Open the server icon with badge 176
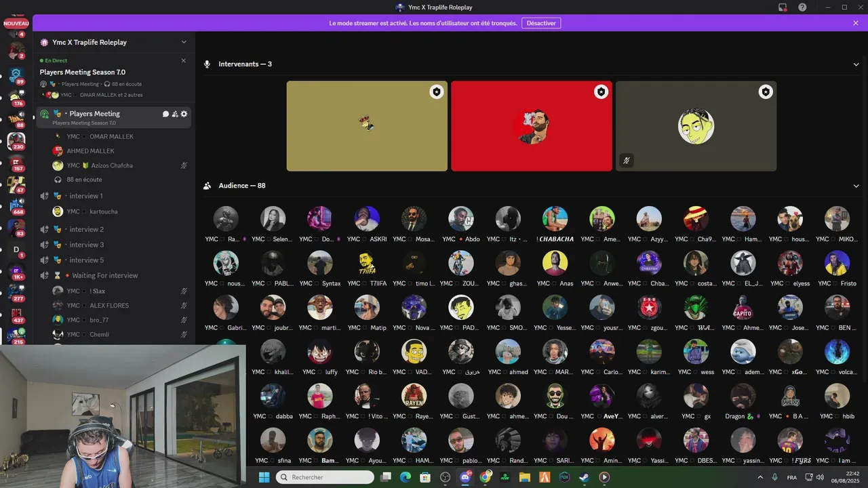 pos(16,97)
